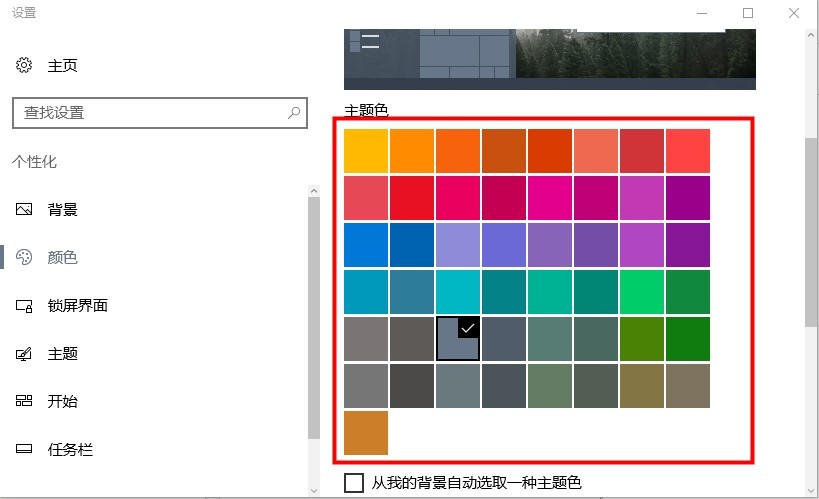Click the search magnifier icon in 查找设置 box
This screenshot has height=499, width=819.
[294, 112]
